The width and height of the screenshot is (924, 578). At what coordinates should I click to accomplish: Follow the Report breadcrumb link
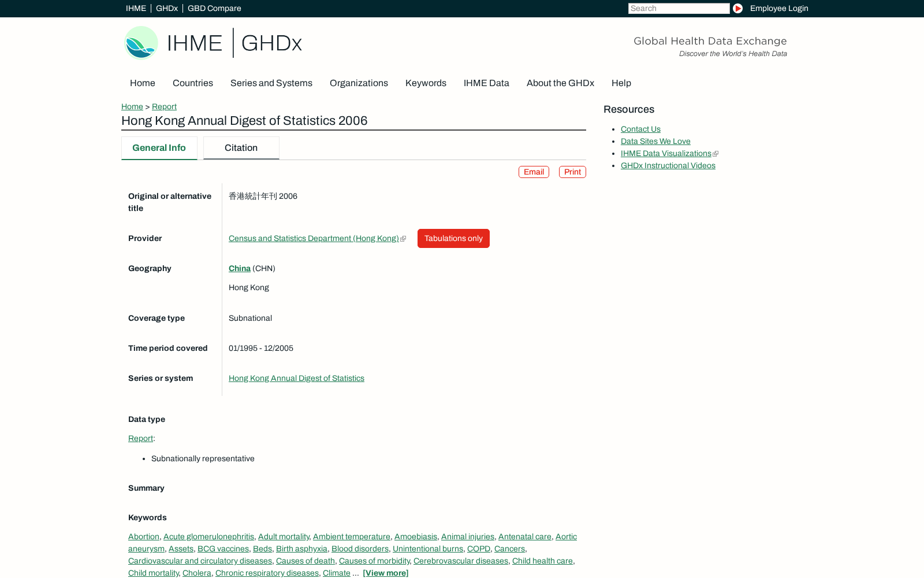pyautogui.click(x=164, y=106)
